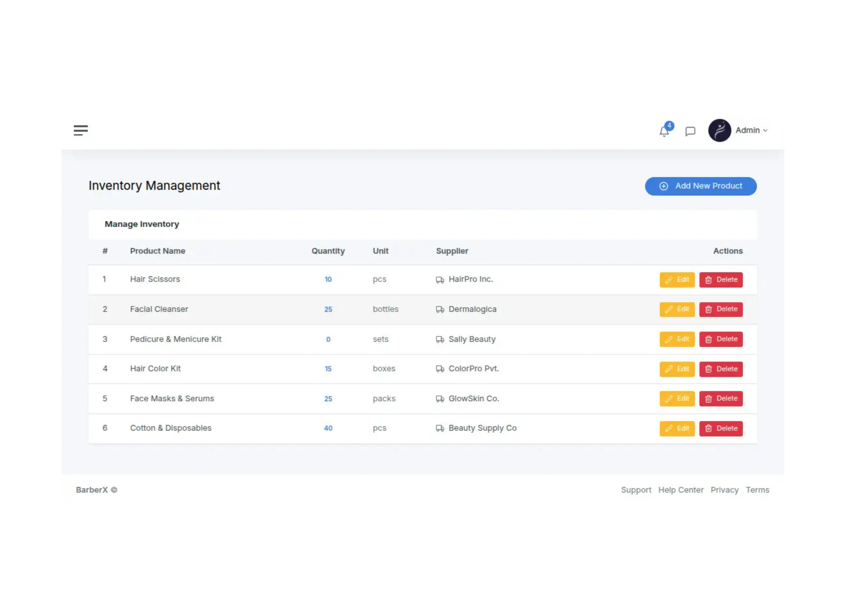
Task: Click the Admin profile avatar
Action: [720, 130]
